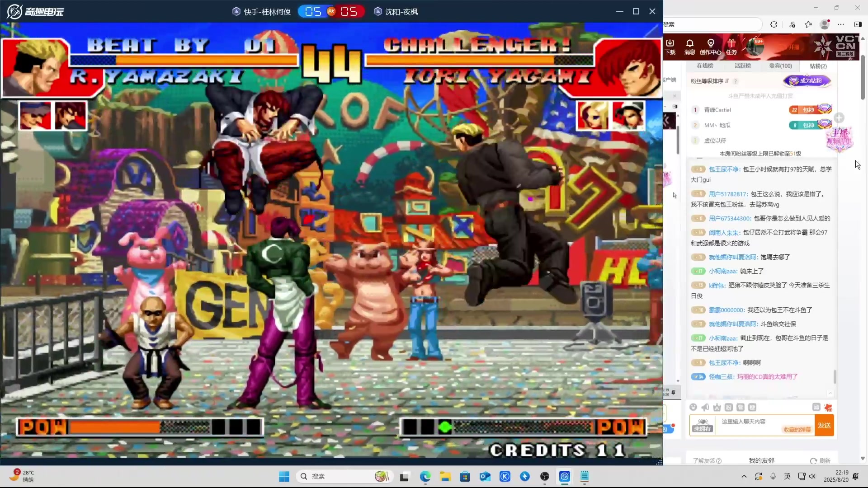Image resolution: width=868 pixels, height=488 pixels.
Task: Toggle the microphone tray icon
Action: (x=773, y=476)
